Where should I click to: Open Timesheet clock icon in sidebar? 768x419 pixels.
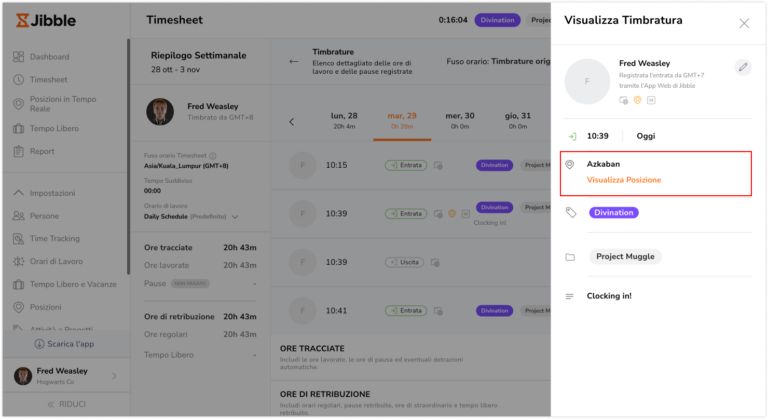19,79
